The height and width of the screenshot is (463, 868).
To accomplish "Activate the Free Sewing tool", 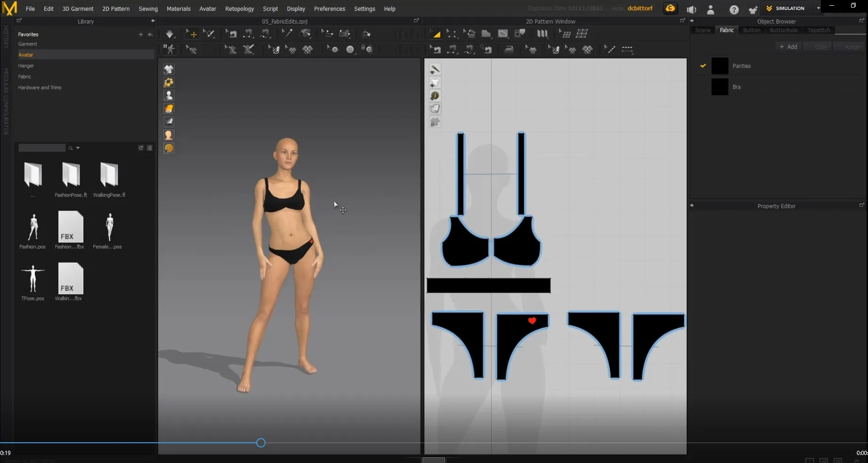I will pyautogui.click(x=470, y=49).
